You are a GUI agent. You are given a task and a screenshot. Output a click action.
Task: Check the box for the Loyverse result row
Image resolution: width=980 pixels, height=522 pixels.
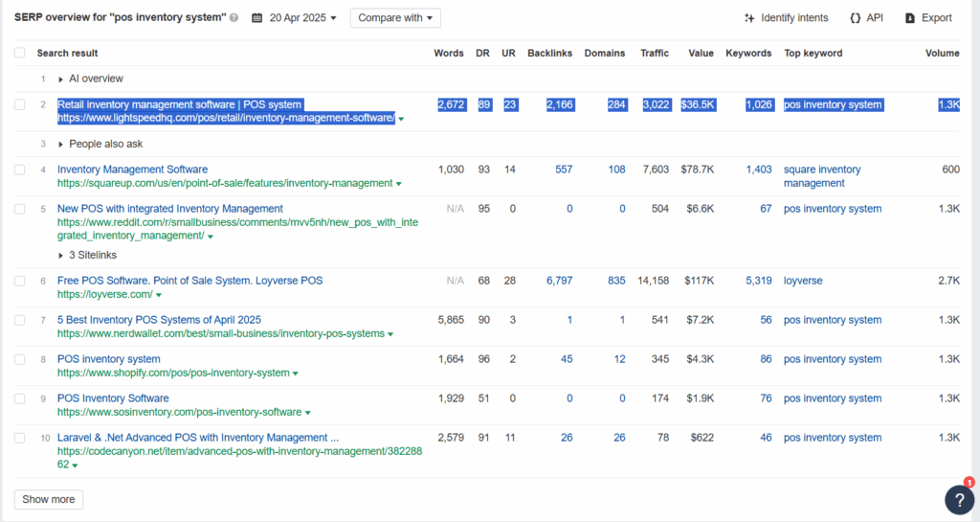click(20, 282)
